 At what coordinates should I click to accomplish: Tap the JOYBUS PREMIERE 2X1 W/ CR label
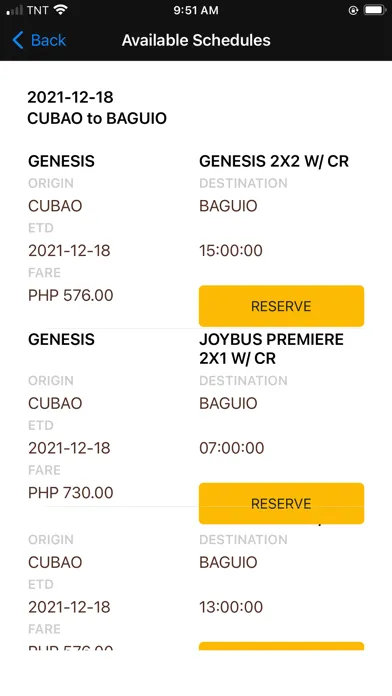click(x=271, y=348)
